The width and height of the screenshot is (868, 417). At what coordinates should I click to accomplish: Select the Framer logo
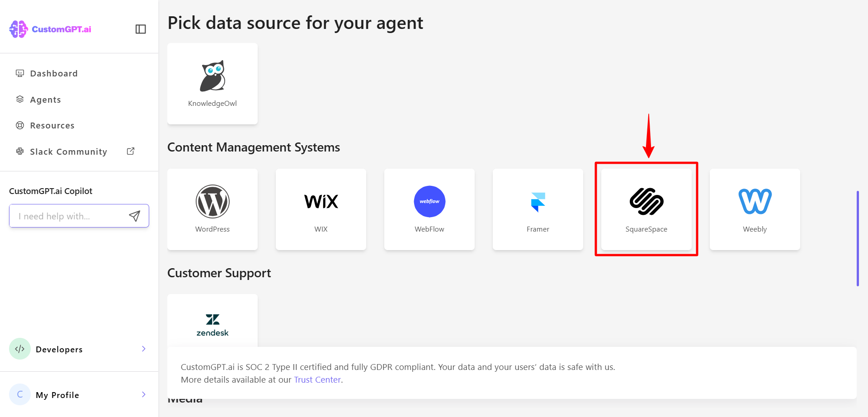click(x=538, y=202)
